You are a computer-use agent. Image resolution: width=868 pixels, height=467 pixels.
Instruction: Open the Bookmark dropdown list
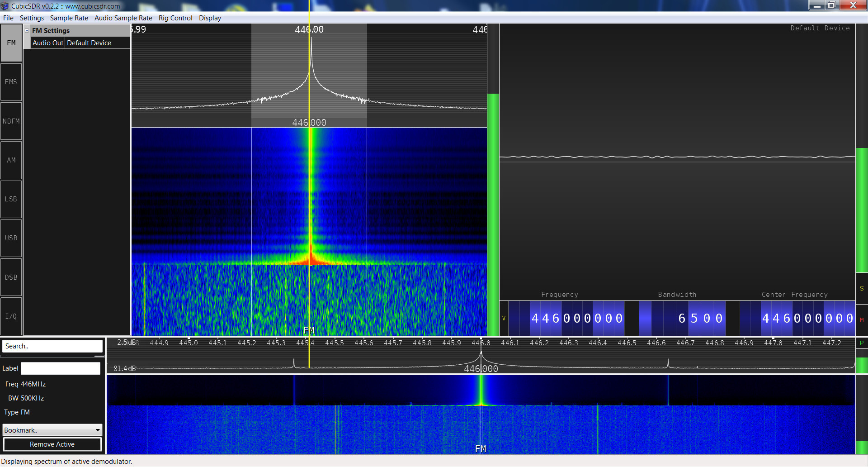pos(52,430)
